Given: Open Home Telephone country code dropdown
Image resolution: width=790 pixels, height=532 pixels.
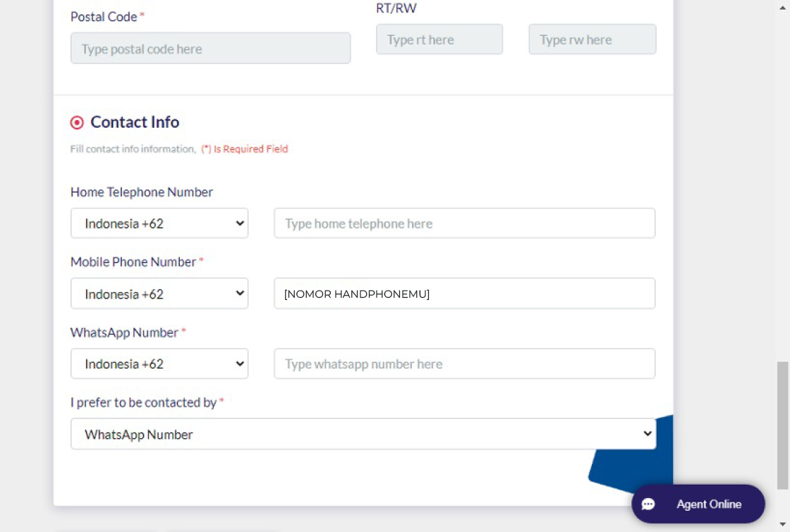Looking at the screenshot, I should [159, 223].
